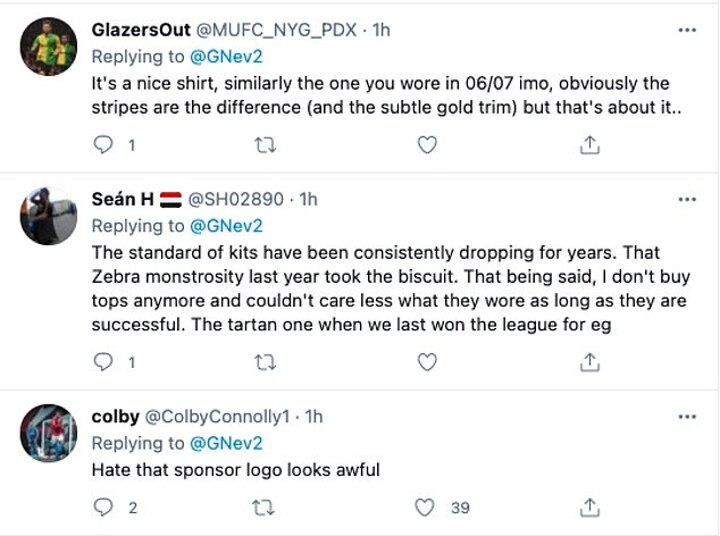Open more options on Seán H's tweet
Viewport: 720px width, 536px height.
coord(686,199)
